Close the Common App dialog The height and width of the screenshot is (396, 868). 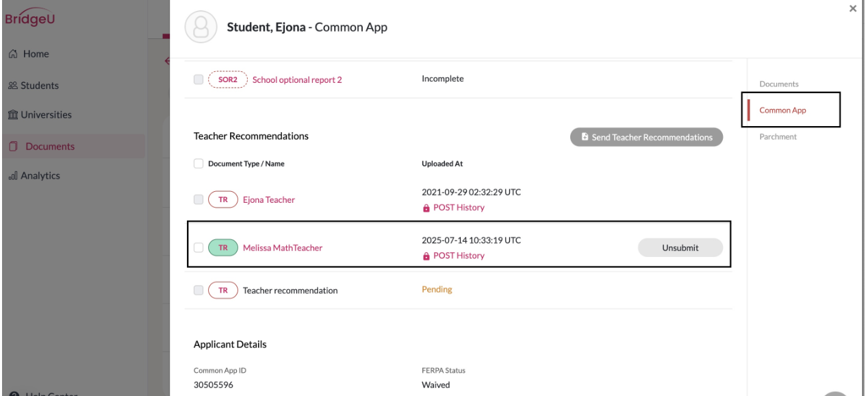[x=852, y=8]
